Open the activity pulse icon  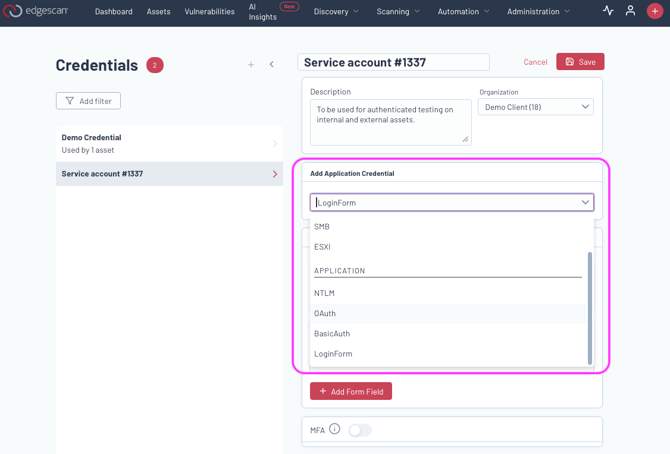(608, 11)
